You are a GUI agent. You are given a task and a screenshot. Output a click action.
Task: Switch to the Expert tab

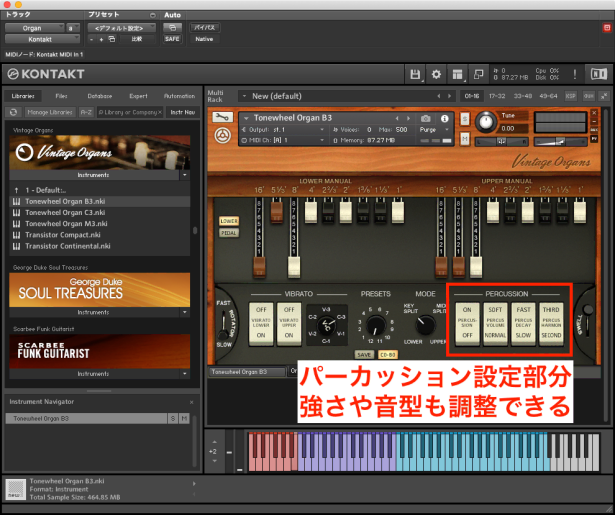[x=138, y=96]
